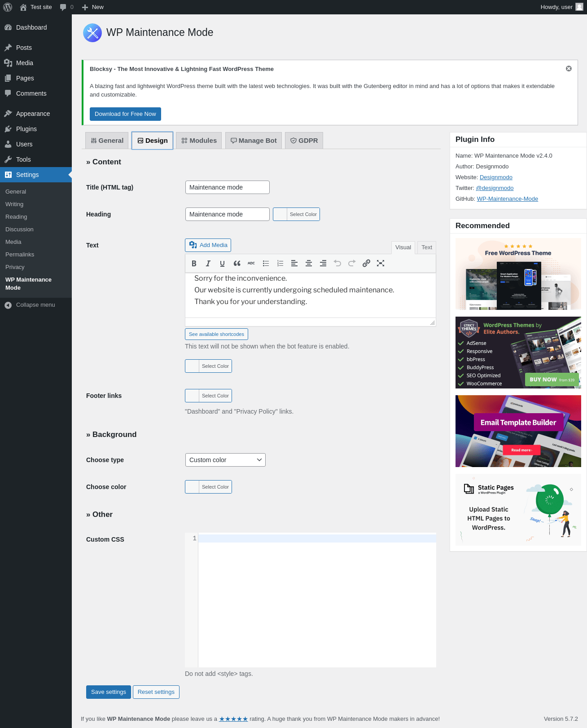Insert or edit link icon
Image resolution: width=587 pixels, height=728 pixels.
pyautogui.click(x=366, y=264)
